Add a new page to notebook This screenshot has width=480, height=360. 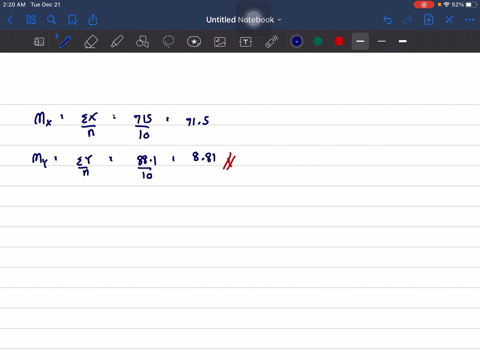pyautogui.click(x=428, y=20)
